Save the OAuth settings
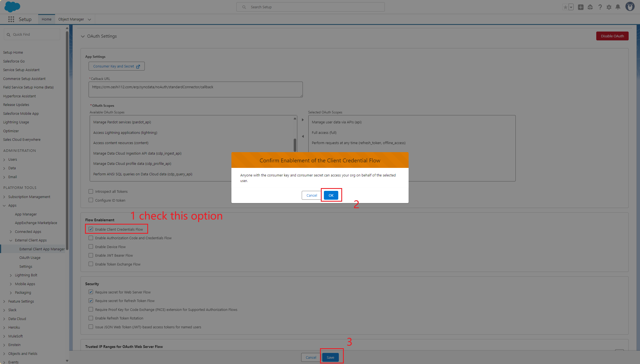This screenshot has height=364, width=640. [x=330, y=357]
